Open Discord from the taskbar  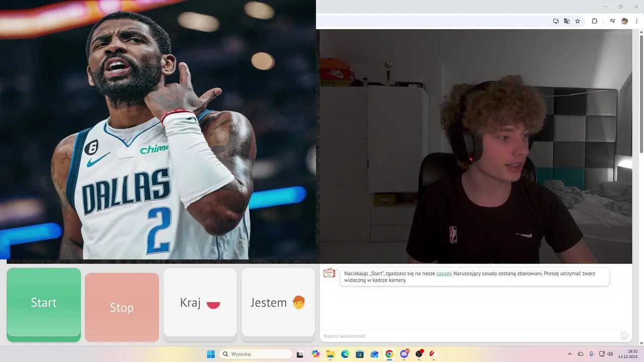pos(404,354)
